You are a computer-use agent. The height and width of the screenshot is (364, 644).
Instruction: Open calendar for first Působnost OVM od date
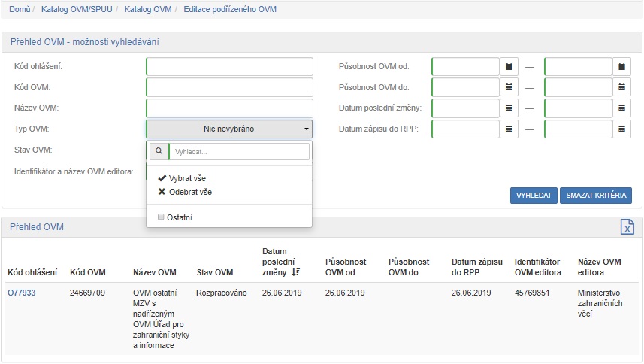509,67
